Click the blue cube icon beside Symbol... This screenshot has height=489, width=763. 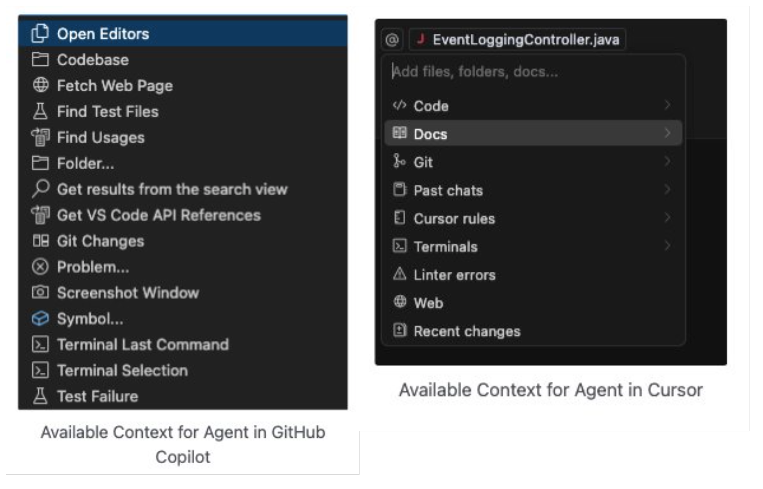pyautogui.click(x=40, y=319)
